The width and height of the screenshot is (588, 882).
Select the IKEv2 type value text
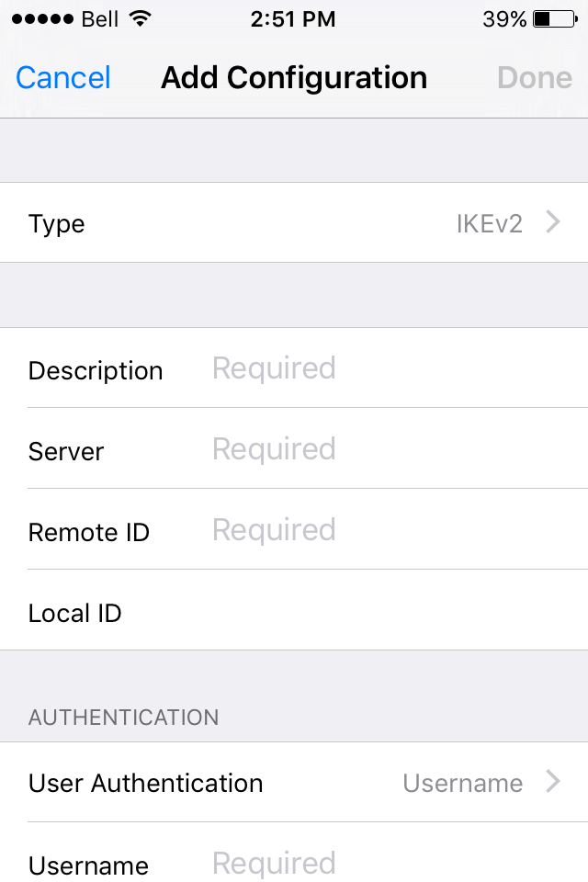[489, 224]
